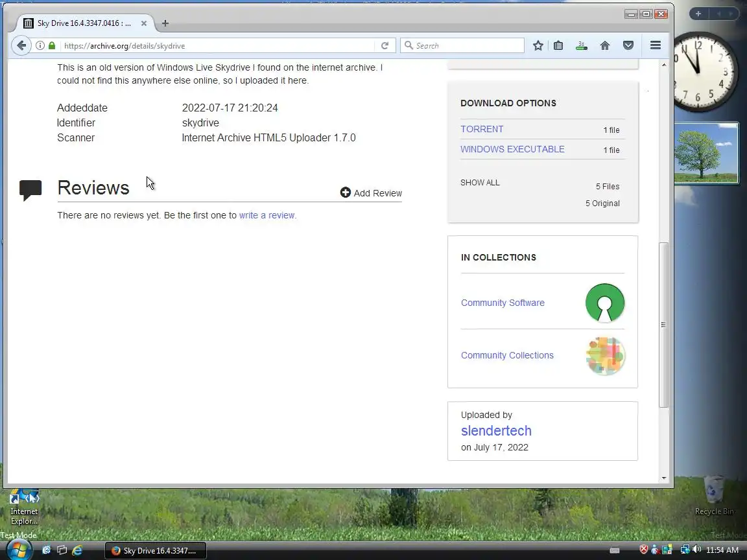Viewport: 747px width, 560px height.
Task: Open the Community Collections link
Action: [507, 355]
